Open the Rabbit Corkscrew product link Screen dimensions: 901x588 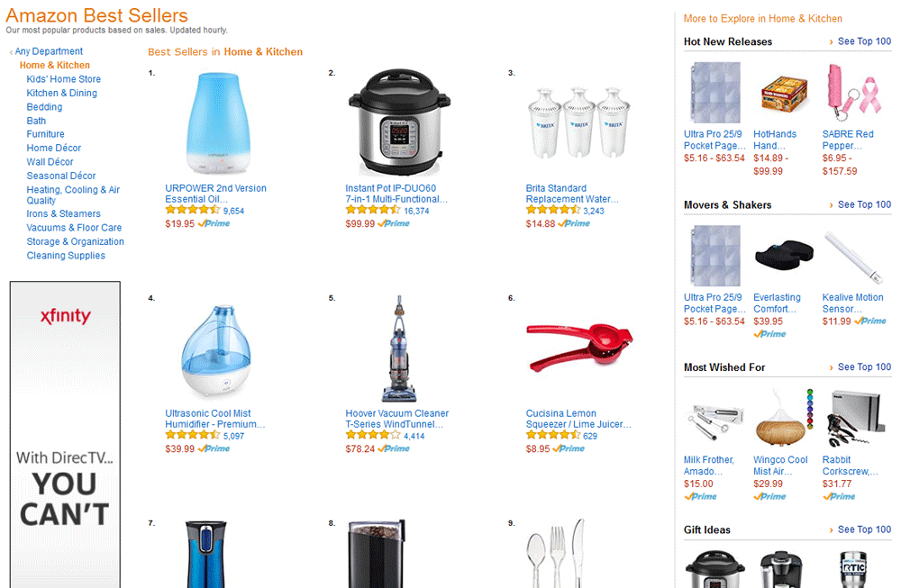[x=850, y=466]
